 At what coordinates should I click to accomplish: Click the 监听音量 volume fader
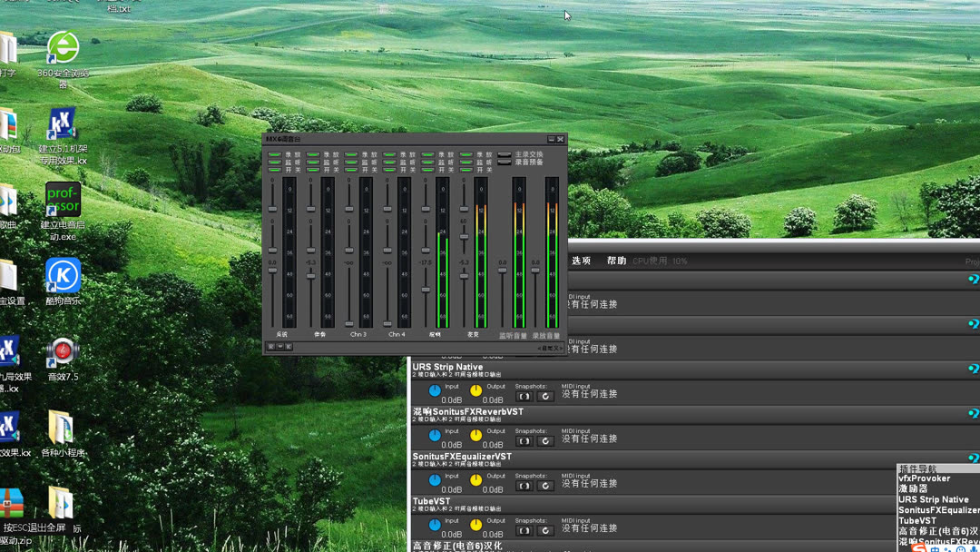pyautogui.click(x=501, y=271)
